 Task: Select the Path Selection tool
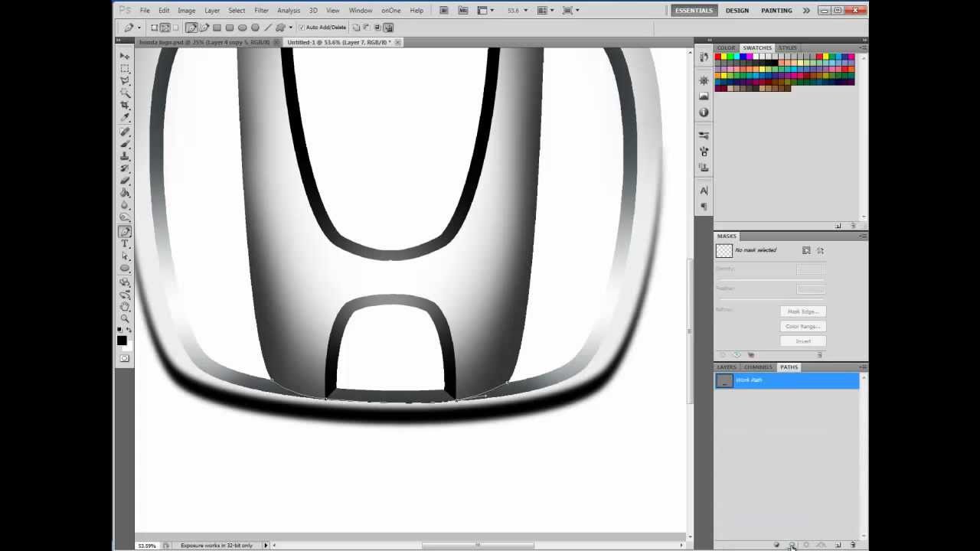125,256
